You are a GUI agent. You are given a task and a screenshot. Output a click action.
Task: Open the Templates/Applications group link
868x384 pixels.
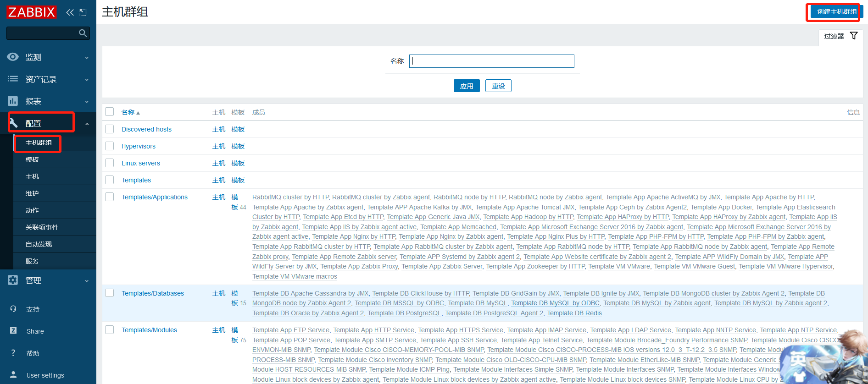pos(154,197)
